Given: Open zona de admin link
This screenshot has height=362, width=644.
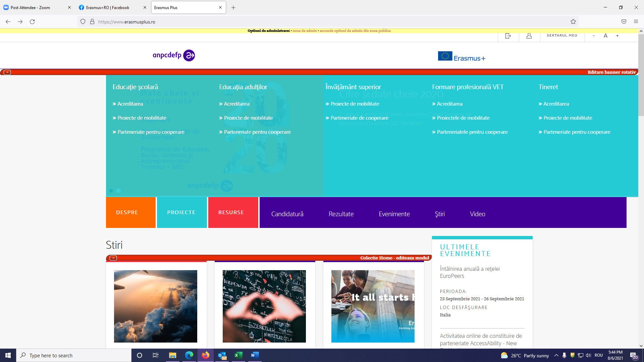Looking at the screenshot, I should [x=305, y=31].
